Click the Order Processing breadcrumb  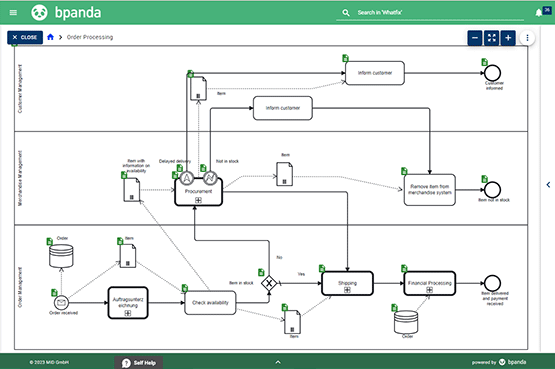(x=90, y=37)
